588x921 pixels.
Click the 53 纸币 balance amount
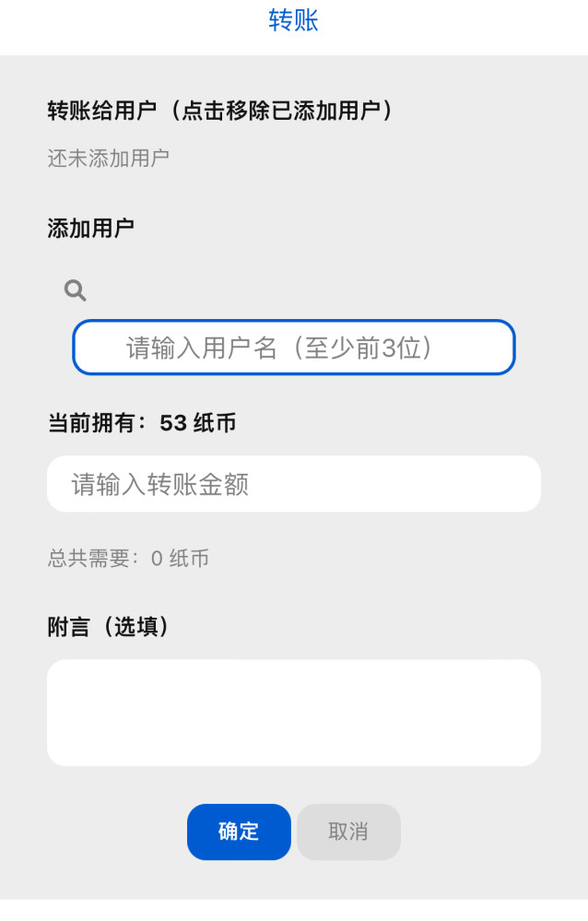tap(198, 423)
